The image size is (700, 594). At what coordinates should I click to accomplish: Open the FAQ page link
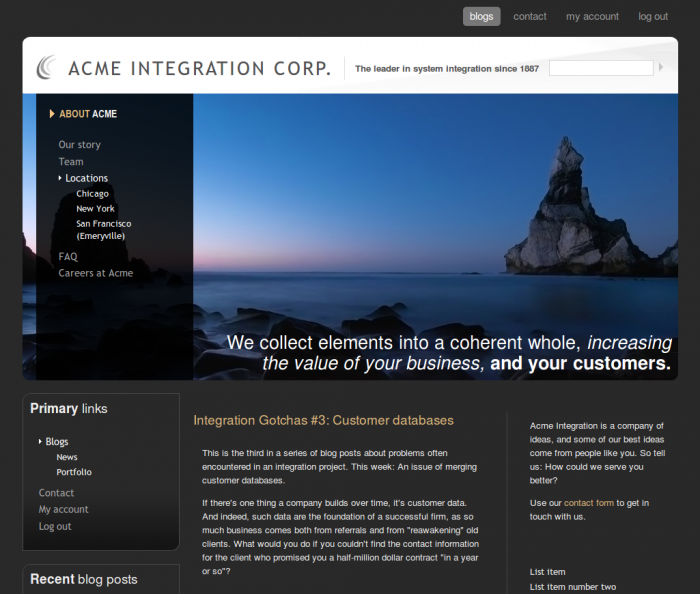[x=68, y=257]
